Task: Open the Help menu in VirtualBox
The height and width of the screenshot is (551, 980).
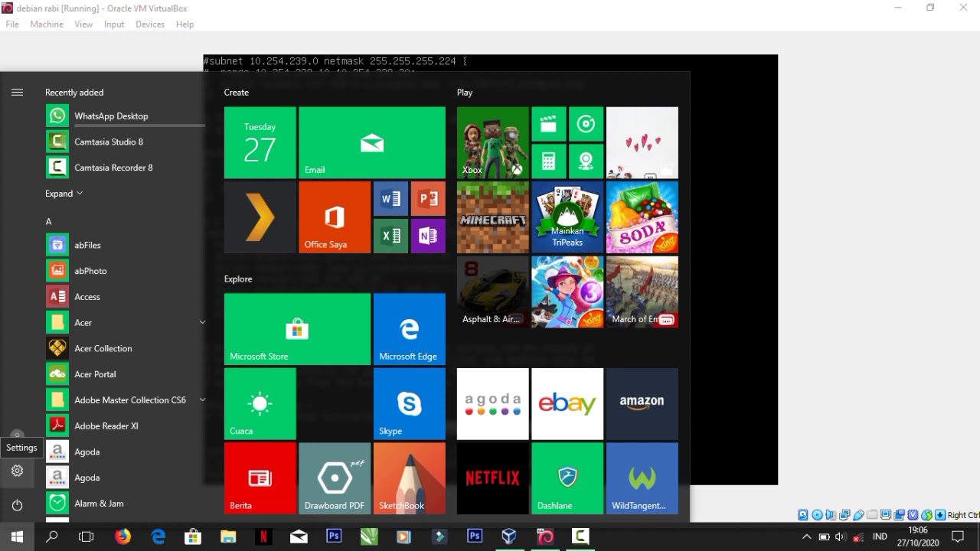Action: (x=185, y=24)
